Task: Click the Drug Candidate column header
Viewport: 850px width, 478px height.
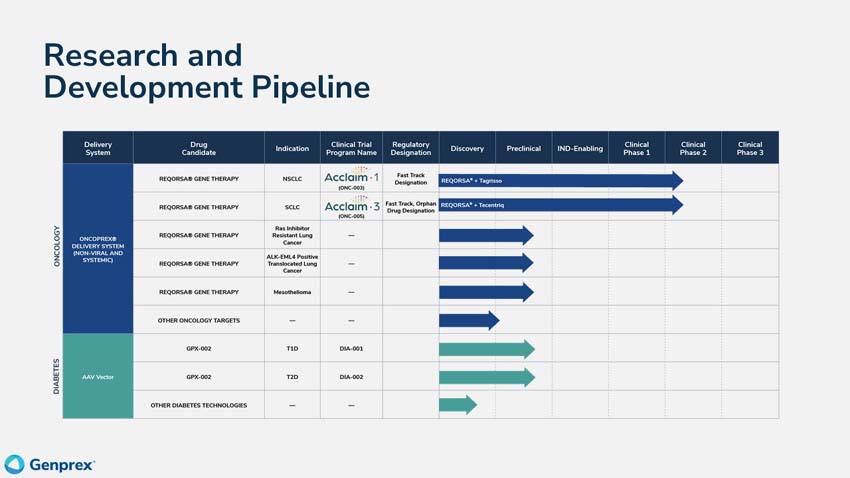Action: pos(198,148)
